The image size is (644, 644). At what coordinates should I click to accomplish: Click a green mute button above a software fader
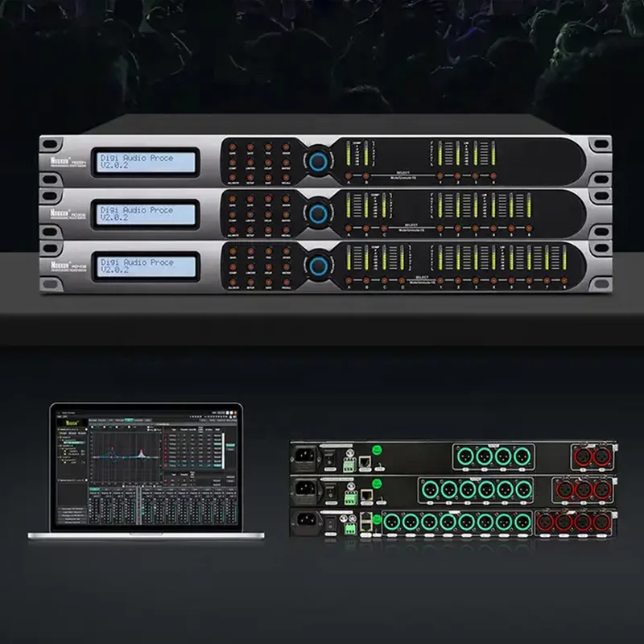point(95,489)
